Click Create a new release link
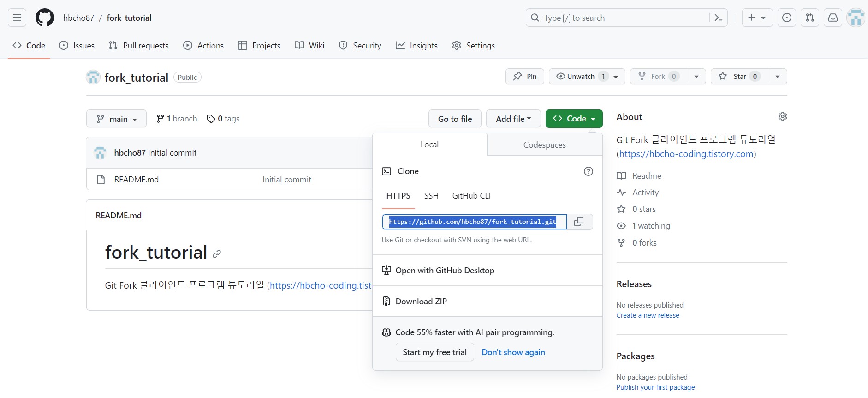 [x=648, y=315]
